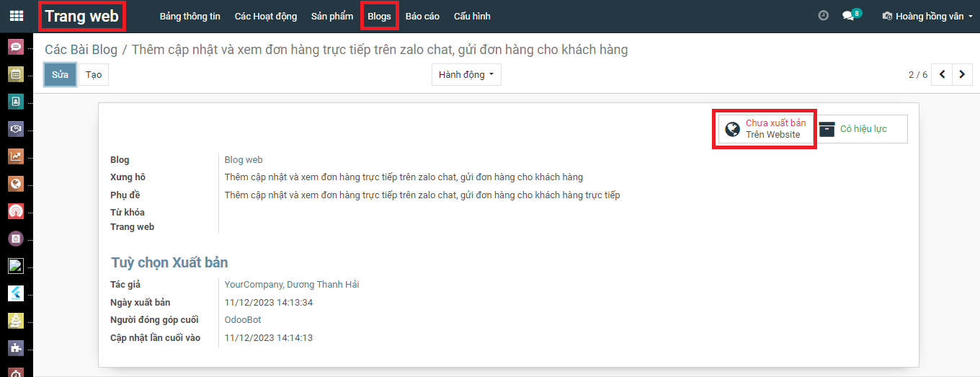The image size is (980, 377).
Task: Open conversations icon with 8 badge
Action: [851, 15]
